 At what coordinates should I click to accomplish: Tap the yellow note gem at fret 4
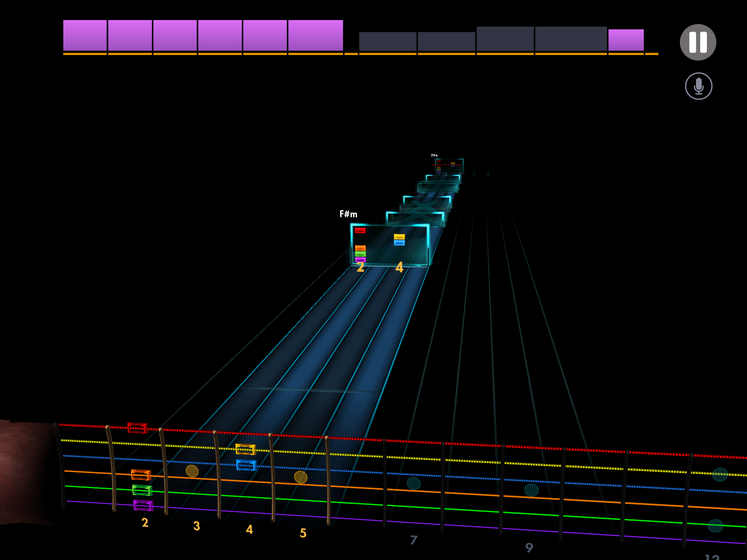pos(245,449)
